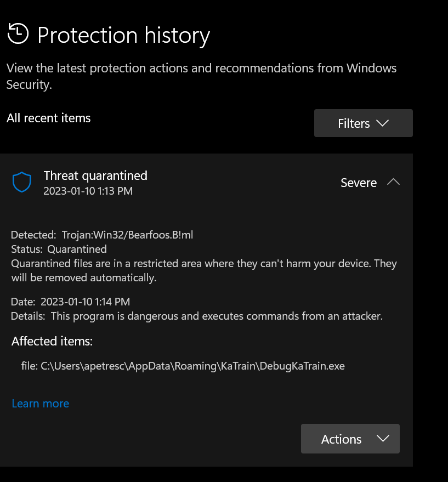
Task: Click the Protection history page title
Action: (123, 35)
